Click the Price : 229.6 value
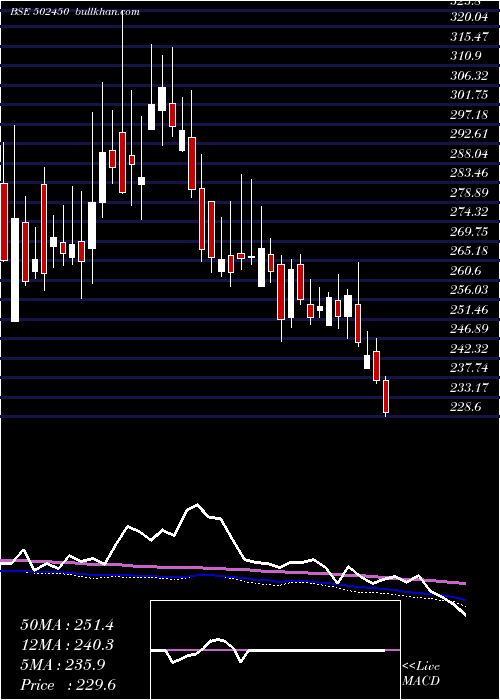This screenshot has width=500, height=700. 68,685
